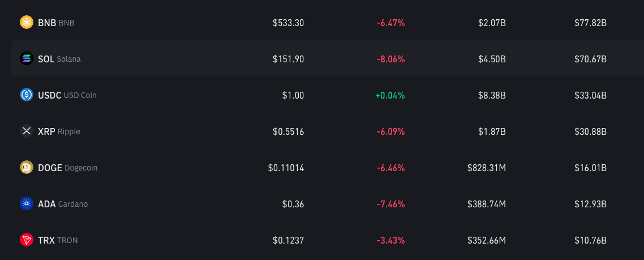Click TRX's $10.76B market cap

(591, 240)
